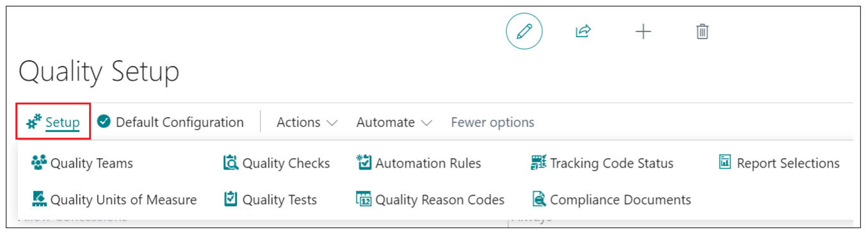868x235 pixels.
Task: Click the pencil edit icon
Action: pyautogui.click(x=524, y=31)
